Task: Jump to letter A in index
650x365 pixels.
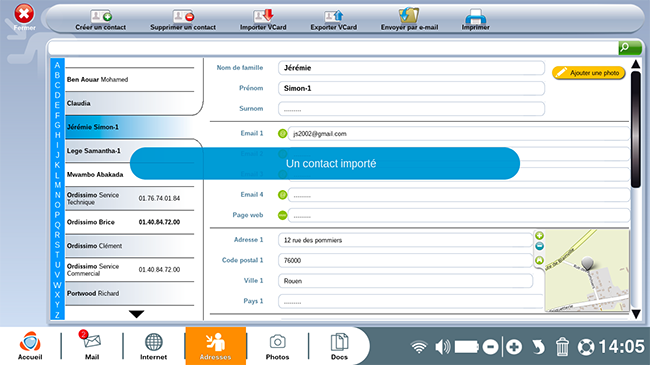Action: click(x=57, y=65)
